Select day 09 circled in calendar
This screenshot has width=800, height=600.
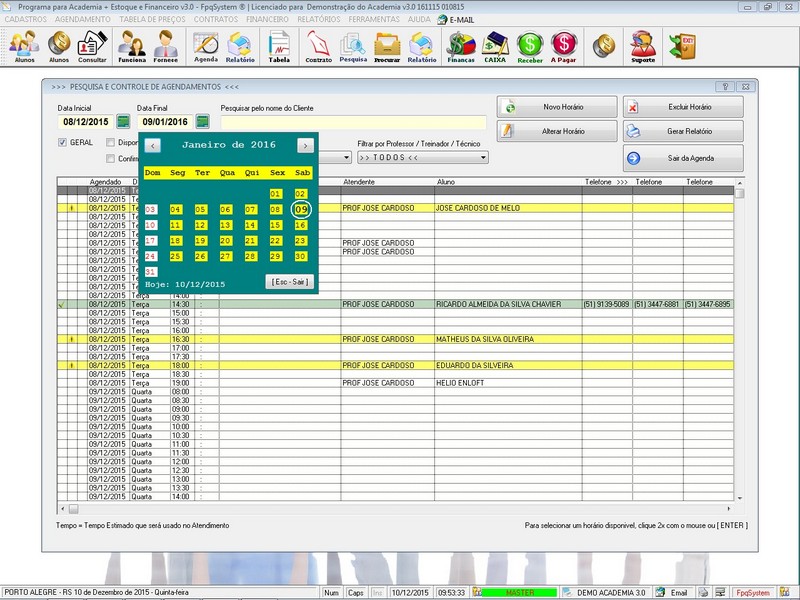[301, 209]
